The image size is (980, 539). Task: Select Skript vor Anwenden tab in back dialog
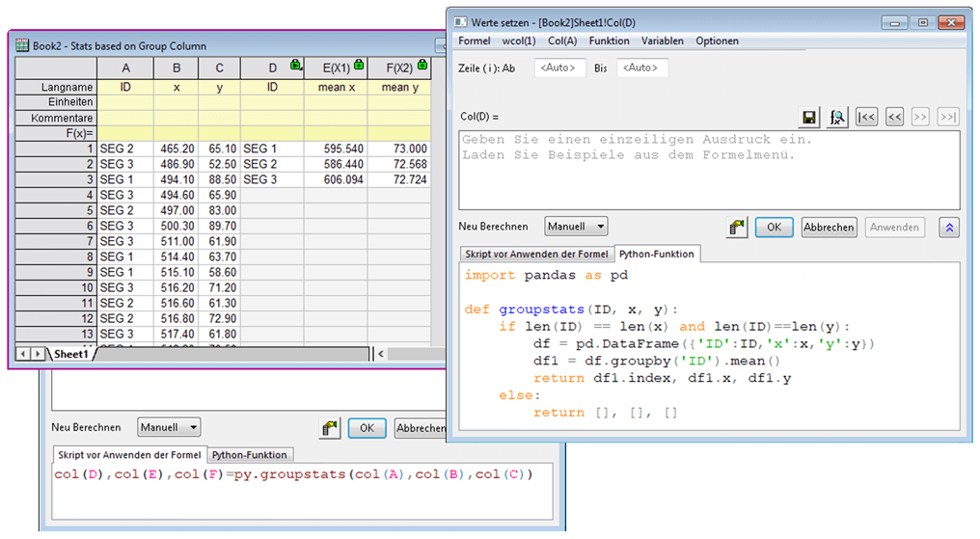pyautogui.click(x=129, y=455)
